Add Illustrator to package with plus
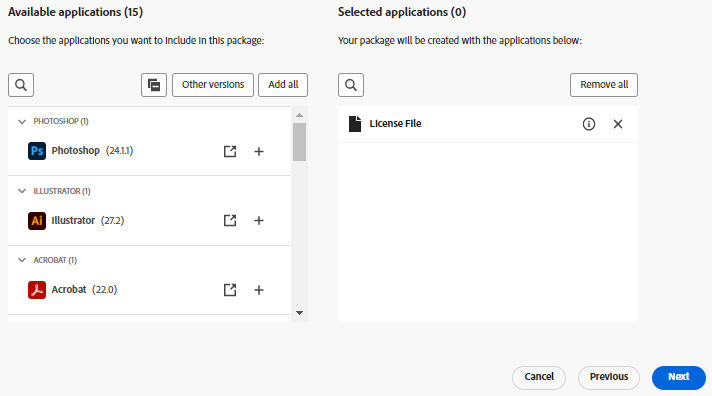712x396 pixels. pos(259,221)
